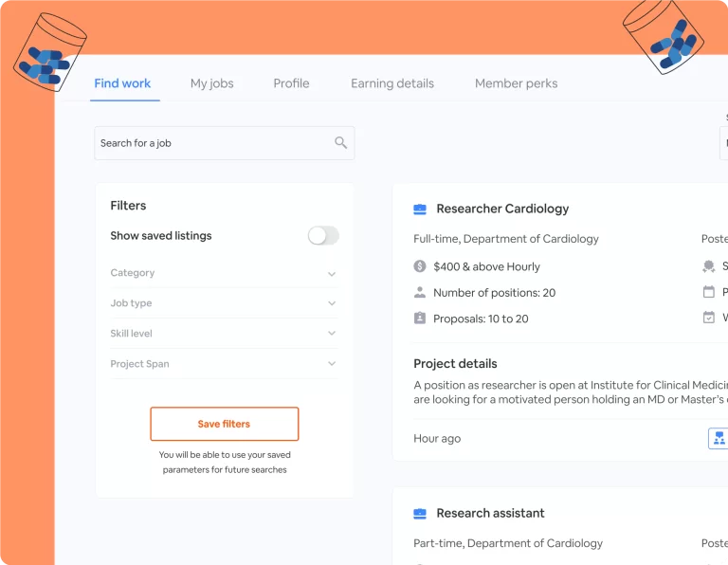Expand the Job type filter dropdown

(225, 303)
